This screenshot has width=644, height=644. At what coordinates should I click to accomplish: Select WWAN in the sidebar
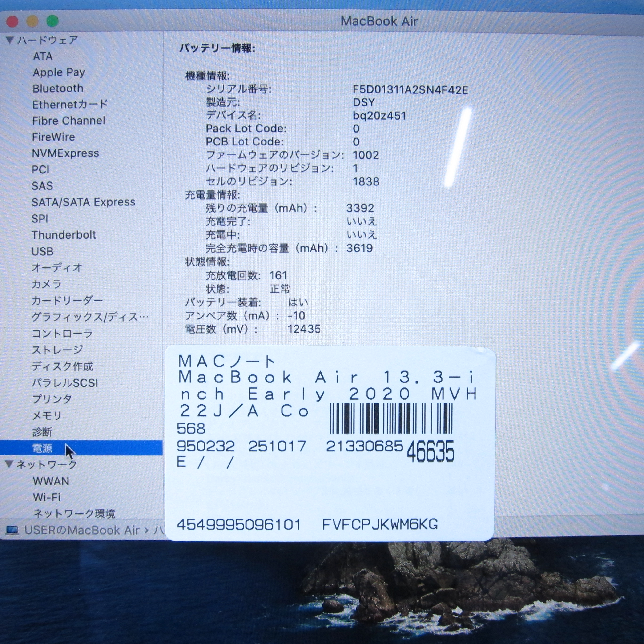coord(51,481)
